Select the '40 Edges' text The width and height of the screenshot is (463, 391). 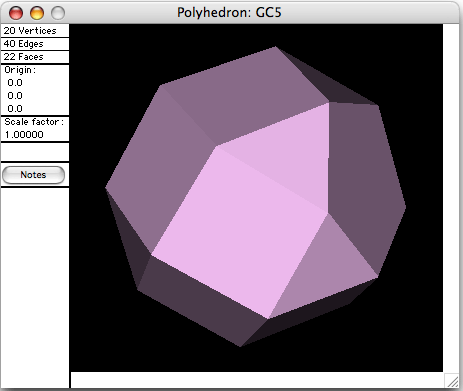coord(23,44)
